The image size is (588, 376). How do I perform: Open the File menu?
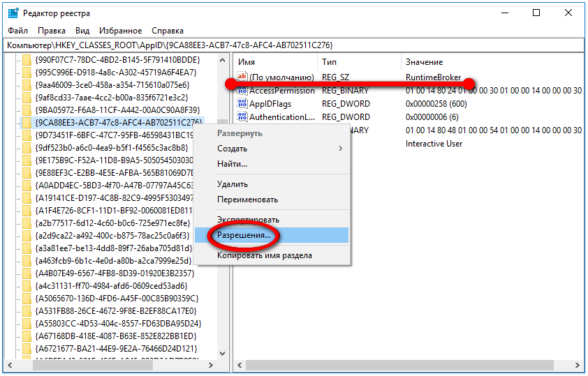18,31
